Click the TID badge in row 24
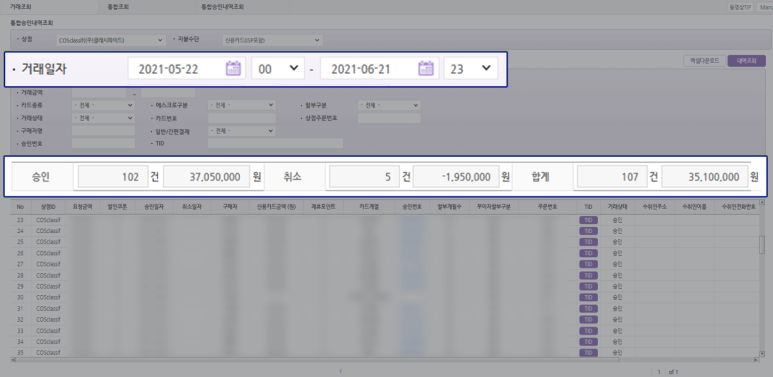The image size is (773, 377). point(588,231)
